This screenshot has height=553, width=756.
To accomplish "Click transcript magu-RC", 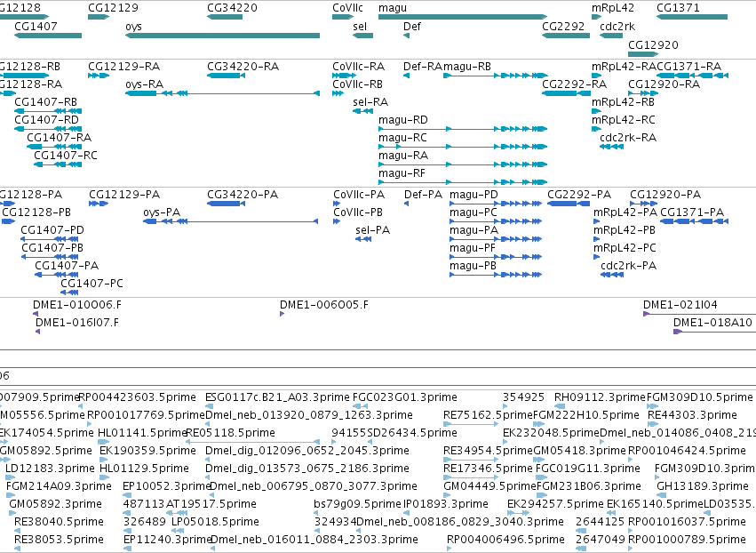I will point(463,147).
